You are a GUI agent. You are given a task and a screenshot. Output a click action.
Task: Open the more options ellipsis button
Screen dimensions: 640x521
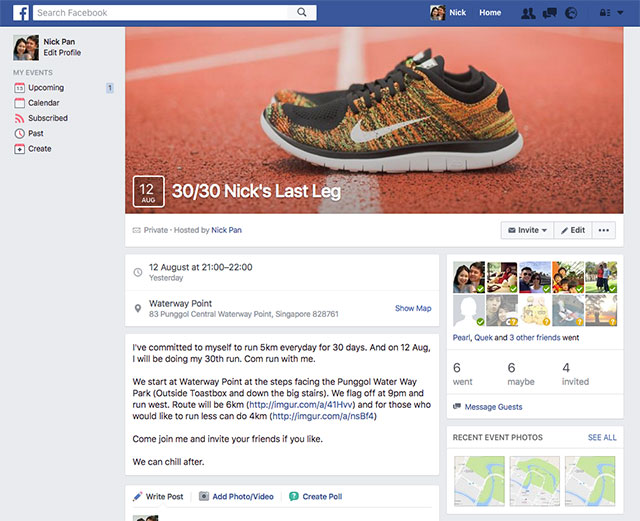point(604,230)
